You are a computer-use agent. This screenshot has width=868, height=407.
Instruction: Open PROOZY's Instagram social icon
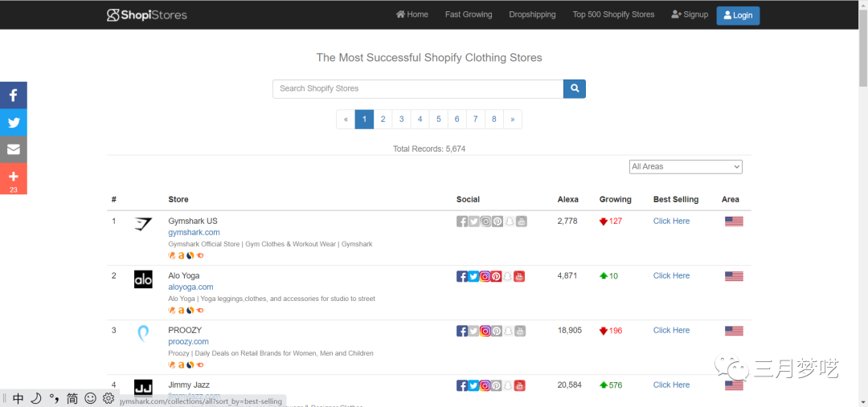click(485, 331)
